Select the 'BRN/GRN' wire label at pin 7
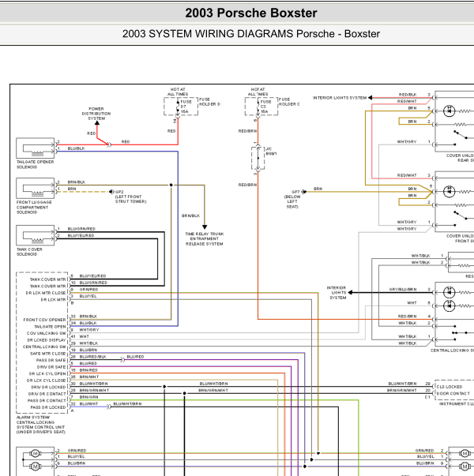The width and height of the screenshot is (474, 476). [x=88, y=397]
